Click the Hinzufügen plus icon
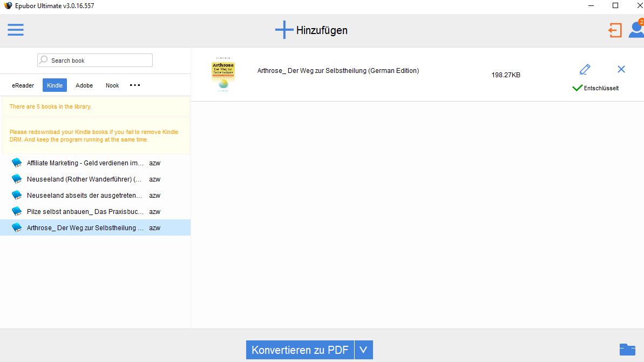 [283, 30]
